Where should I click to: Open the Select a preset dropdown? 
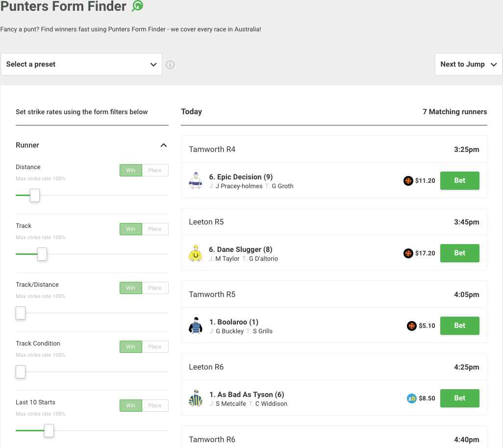click(x=81, y=64)
